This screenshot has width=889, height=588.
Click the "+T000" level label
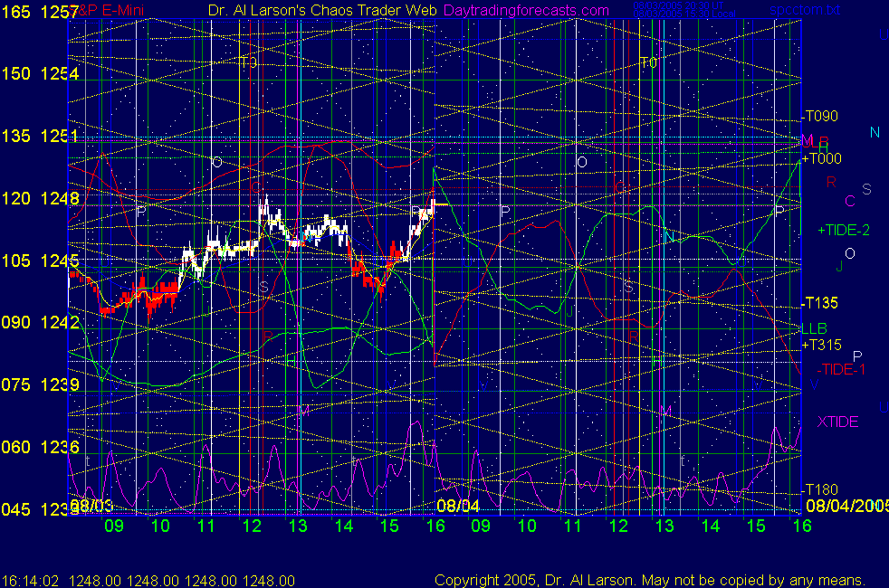[821, 158]
